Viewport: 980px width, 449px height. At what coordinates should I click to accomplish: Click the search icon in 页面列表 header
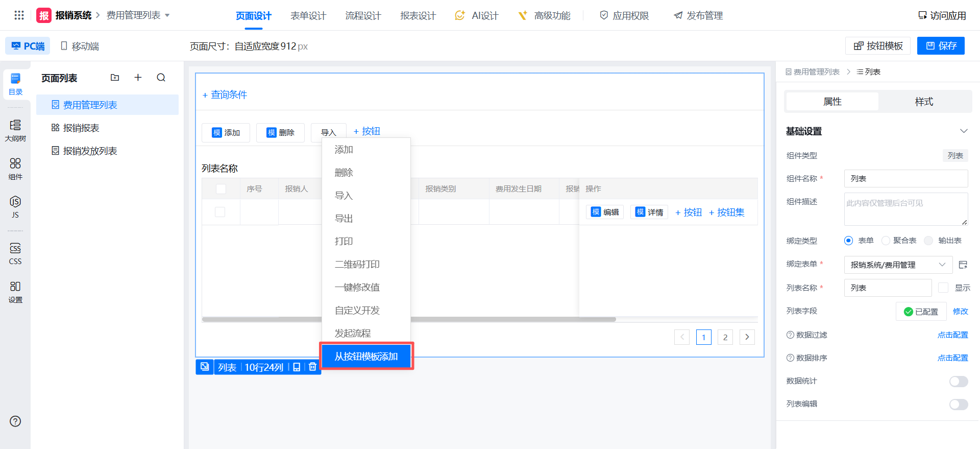click(x=161, y=78)
